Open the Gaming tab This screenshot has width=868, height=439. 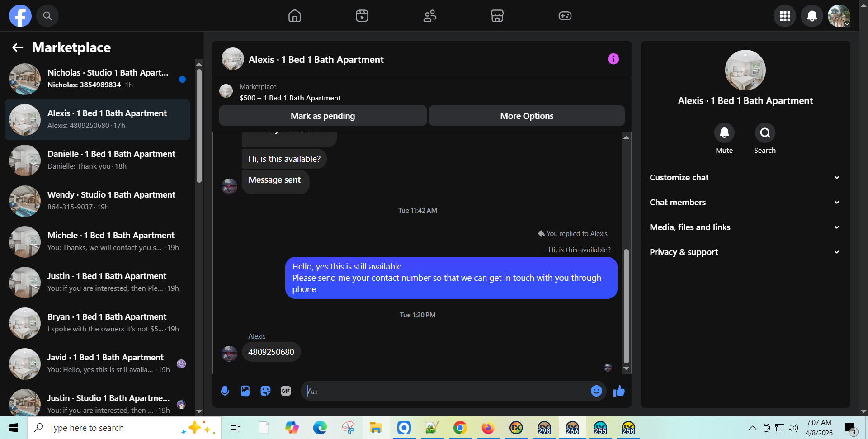[x=565, y=16]
